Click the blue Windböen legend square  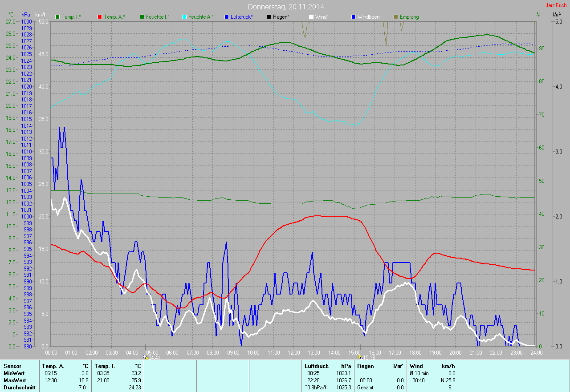(x=354, y=17)
